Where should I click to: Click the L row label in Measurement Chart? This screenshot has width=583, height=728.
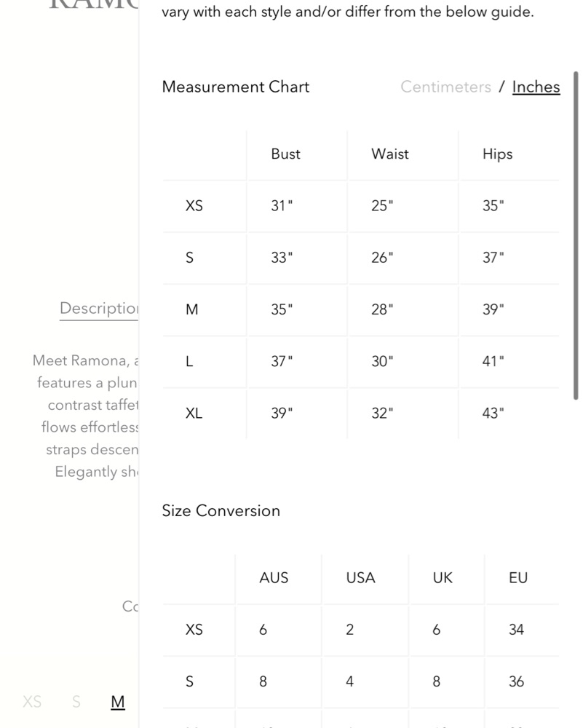189,361
